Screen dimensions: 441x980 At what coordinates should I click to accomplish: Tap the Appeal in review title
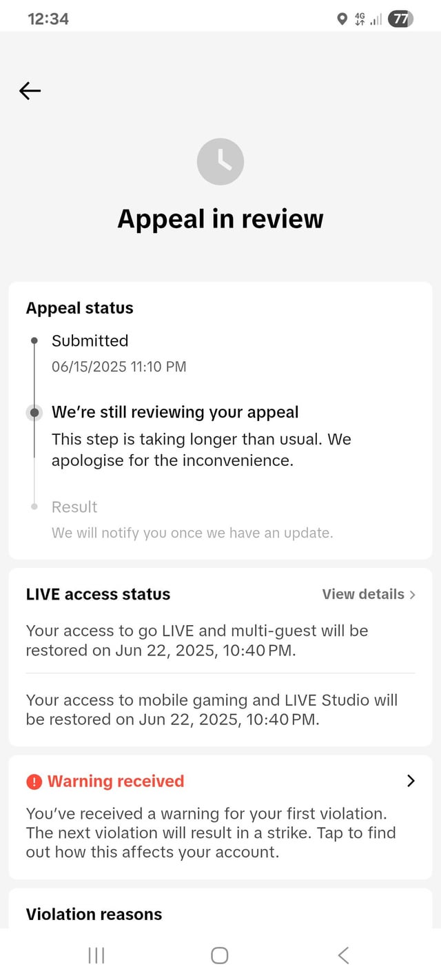pos(220,218)
